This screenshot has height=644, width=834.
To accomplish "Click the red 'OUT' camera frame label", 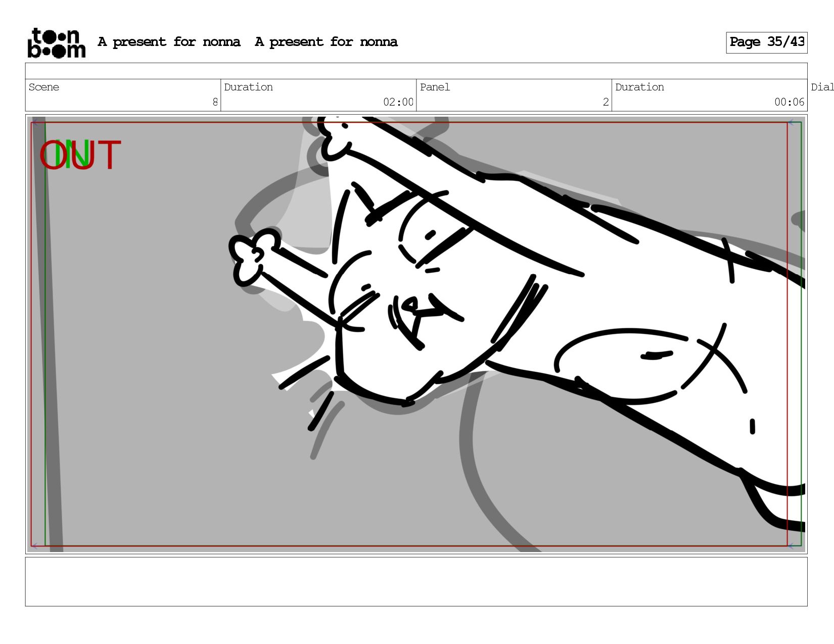I will pos(80,155).
